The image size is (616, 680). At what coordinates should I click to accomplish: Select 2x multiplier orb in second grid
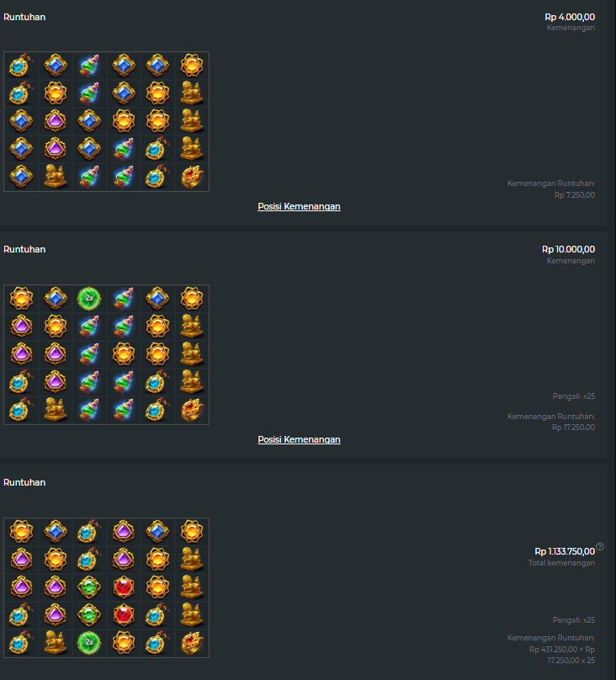click(x=89, y=299)
